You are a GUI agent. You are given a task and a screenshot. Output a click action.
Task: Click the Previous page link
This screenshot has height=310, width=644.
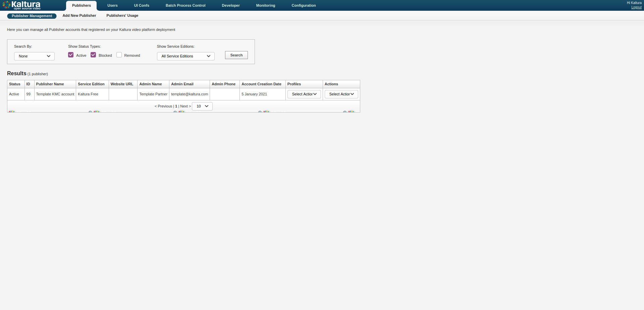point(163,106)
